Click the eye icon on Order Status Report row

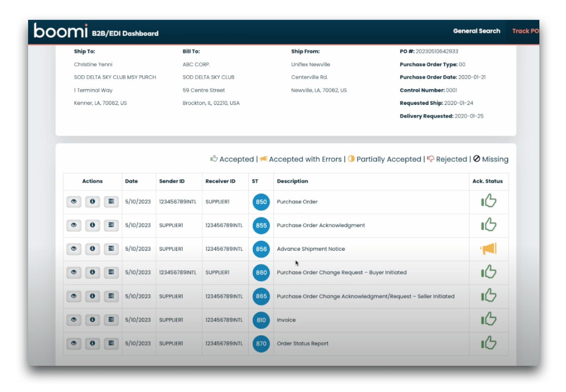74,343
